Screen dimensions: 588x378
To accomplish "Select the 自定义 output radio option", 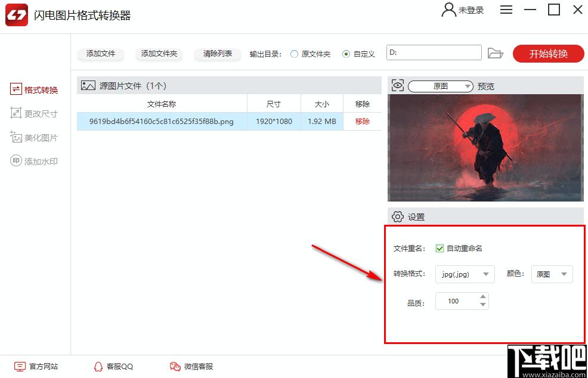I will (x=358, y=54).
